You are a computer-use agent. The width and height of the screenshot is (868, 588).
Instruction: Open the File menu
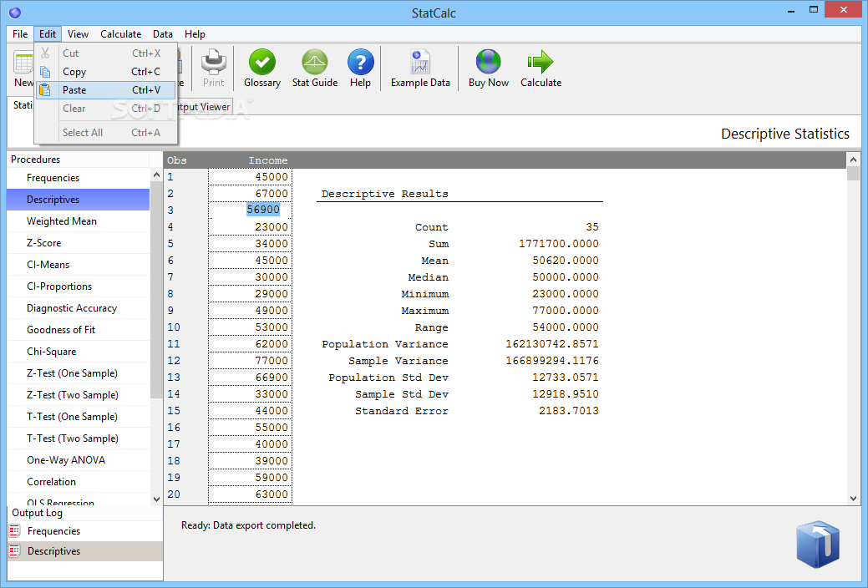coord(20,33)
